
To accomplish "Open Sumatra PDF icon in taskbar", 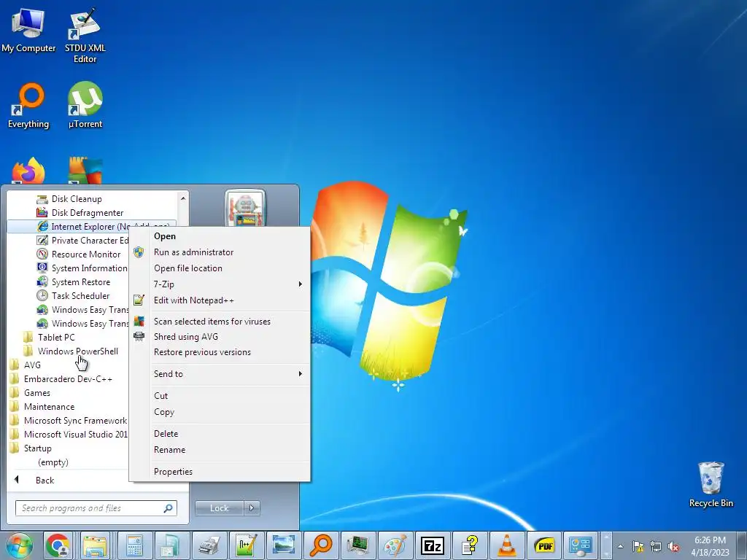I will [x=544, y=545].
